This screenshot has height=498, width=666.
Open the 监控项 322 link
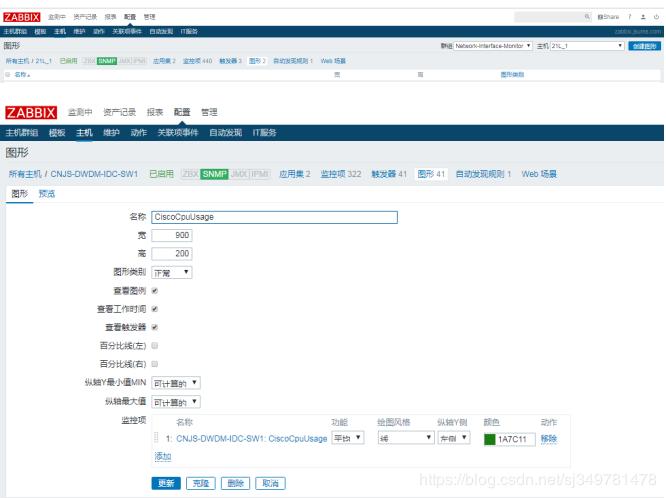(x=341, y=174)
